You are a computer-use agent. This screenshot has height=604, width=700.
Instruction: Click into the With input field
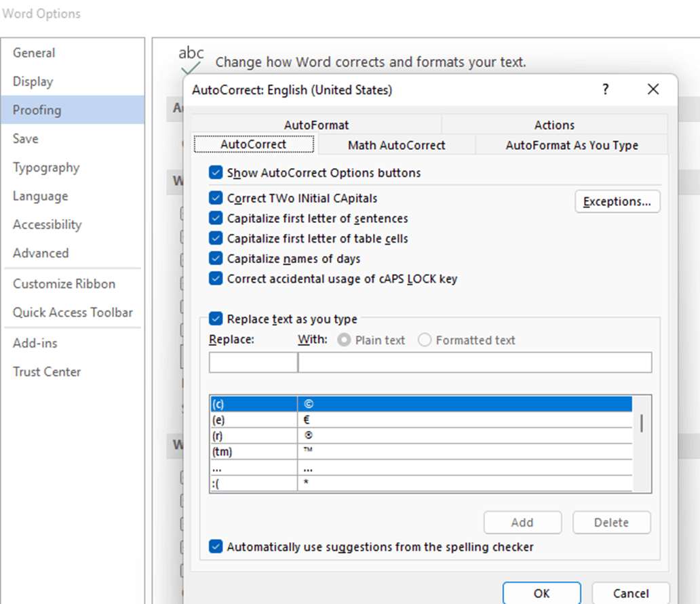point(475,362)
